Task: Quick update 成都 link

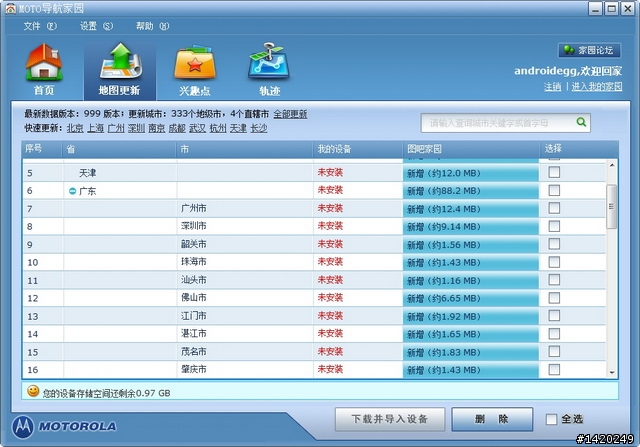Action: (177, 128)
